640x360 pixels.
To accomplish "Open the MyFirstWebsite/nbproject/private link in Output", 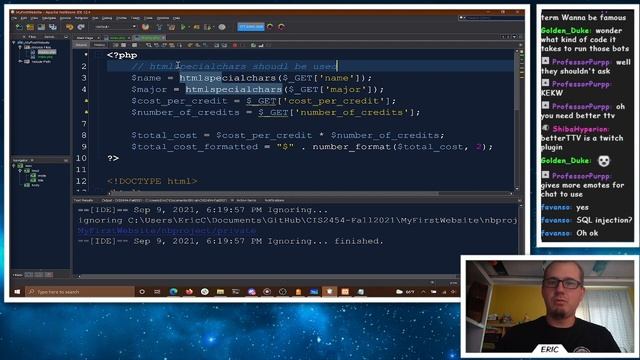I will 167,231.
